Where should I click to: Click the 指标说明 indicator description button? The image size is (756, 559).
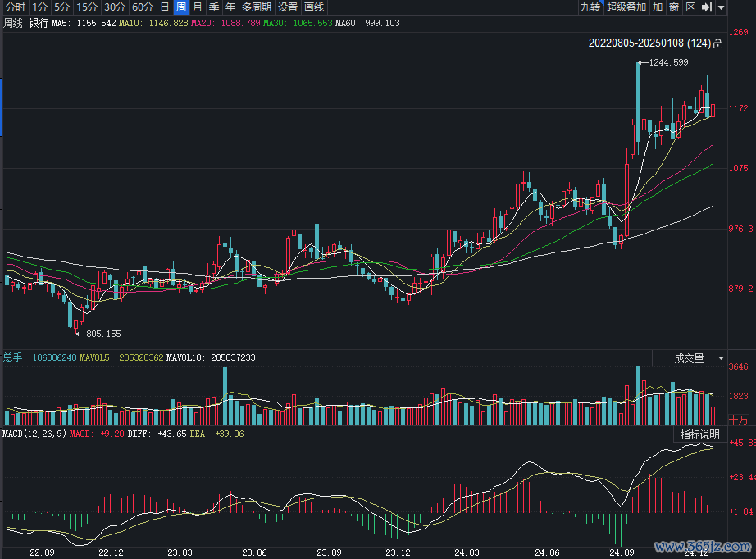pos(699,434)
